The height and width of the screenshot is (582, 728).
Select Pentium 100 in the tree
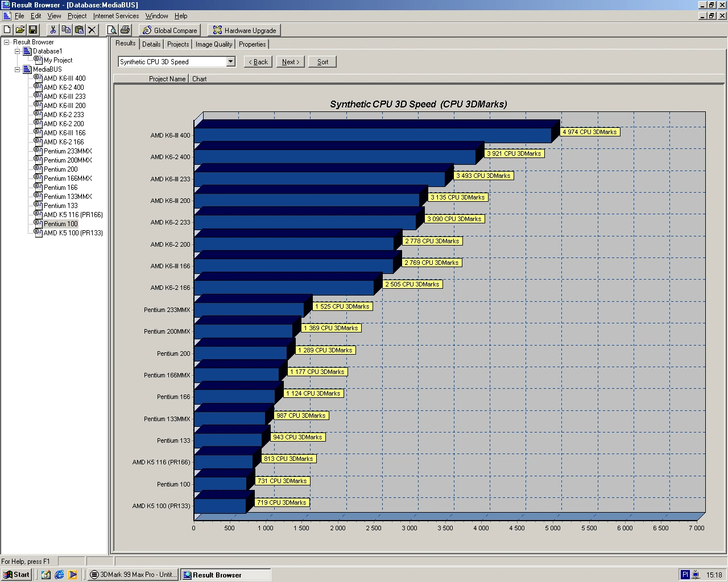61,223
